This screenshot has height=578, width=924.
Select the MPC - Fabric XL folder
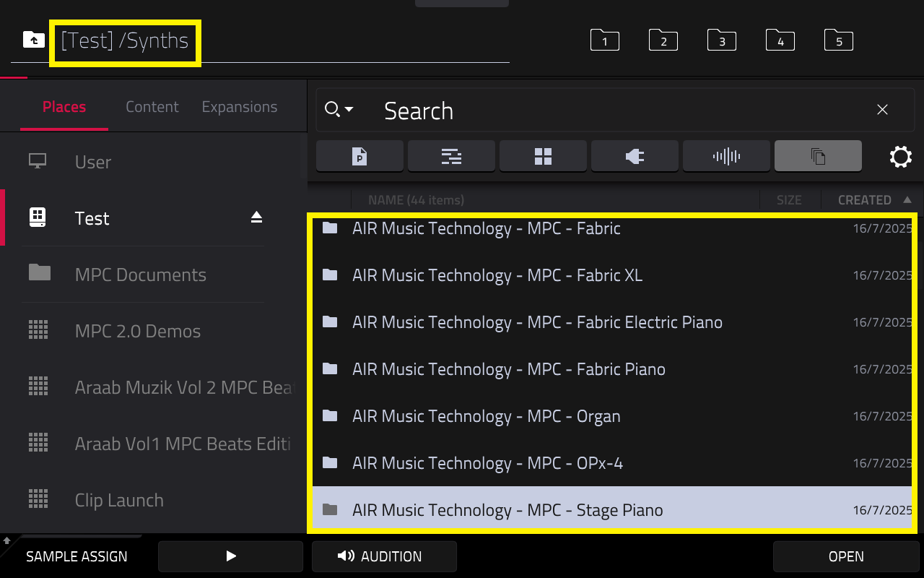(x=613, y=275)
